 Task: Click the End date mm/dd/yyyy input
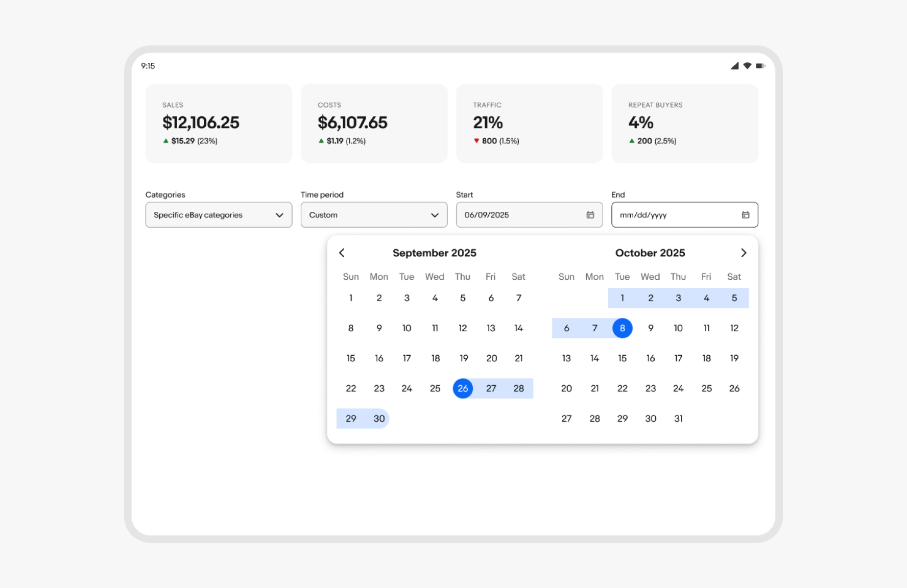click(x=684, y=215)
